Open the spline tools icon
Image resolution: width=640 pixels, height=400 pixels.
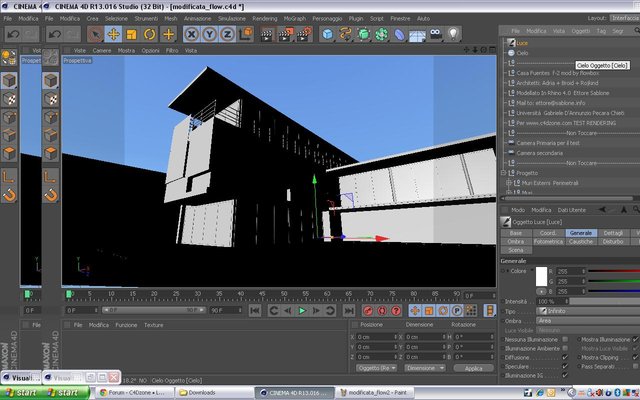345,34
